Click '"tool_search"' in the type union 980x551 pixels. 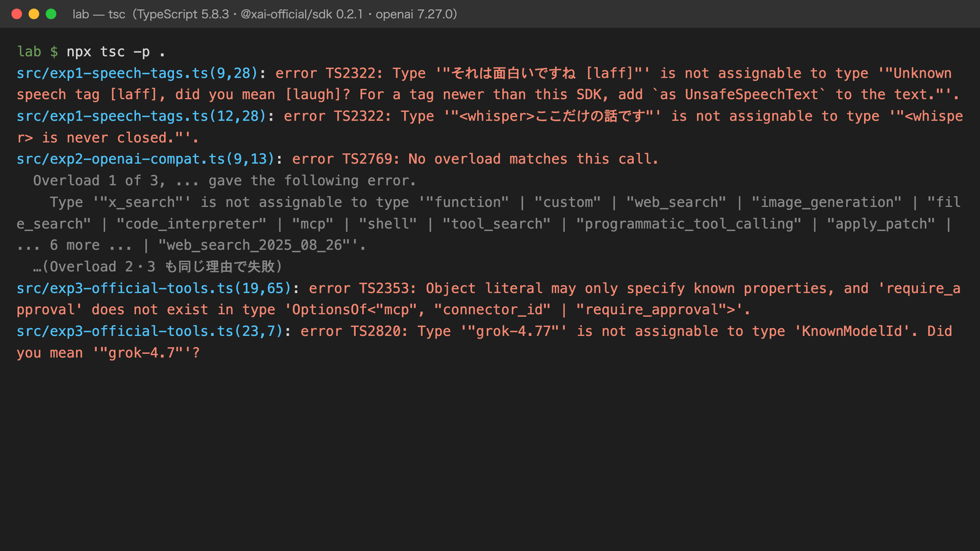[x=497, y=224]
